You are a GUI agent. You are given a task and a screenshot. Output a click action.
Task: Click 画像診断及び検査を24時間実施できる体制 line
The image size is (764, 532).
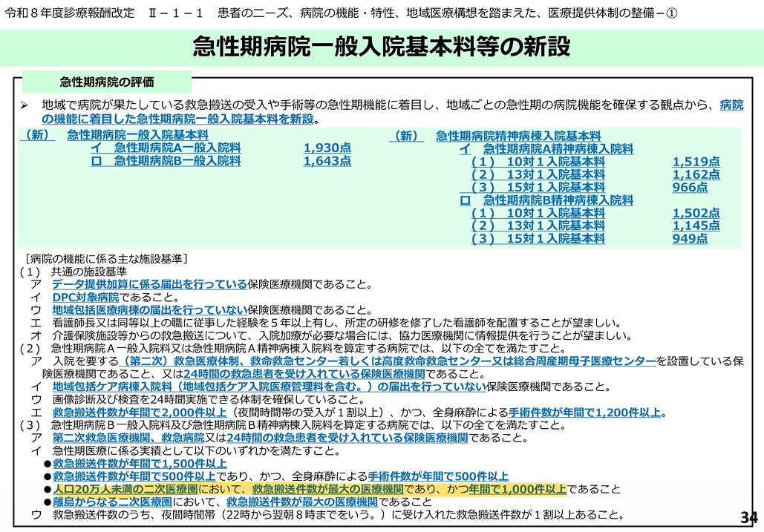(197, 400)
